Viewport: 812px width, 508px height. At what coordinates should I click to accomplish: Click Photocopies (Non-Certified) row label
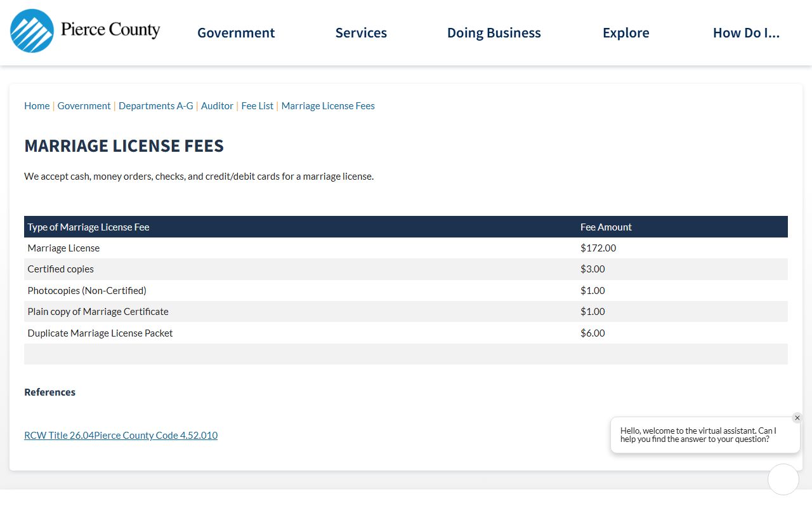(87, 291)
